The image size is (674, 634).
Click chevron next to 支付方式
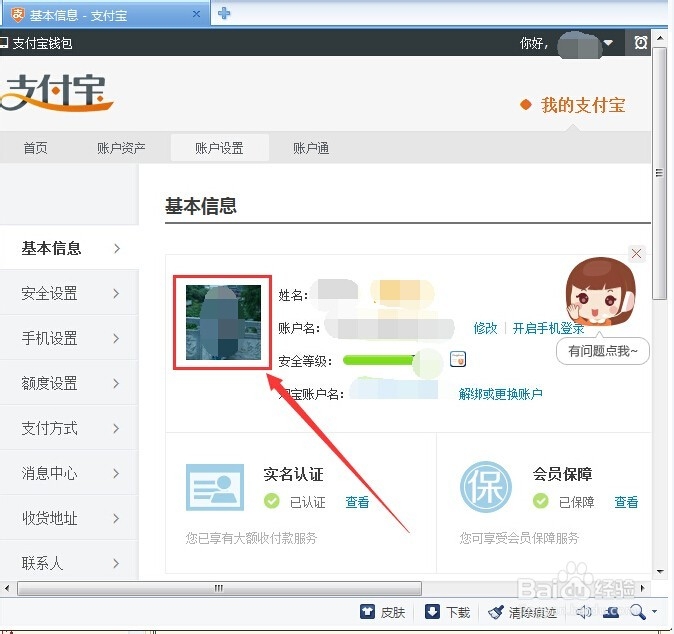pyautogui.click(x=116, y=428)
